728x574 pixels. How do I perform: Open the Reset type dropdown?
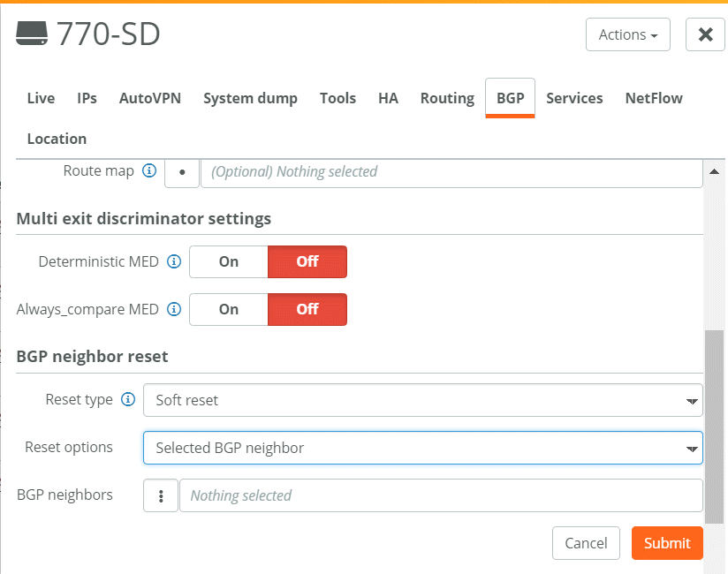click(x=423, y=400)
